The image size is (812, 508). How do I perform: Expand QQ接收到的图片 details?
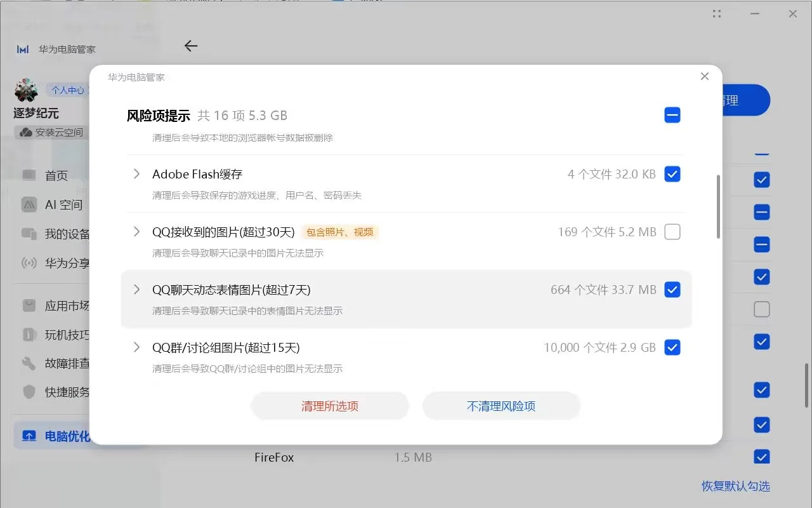(x=136, y=232)
